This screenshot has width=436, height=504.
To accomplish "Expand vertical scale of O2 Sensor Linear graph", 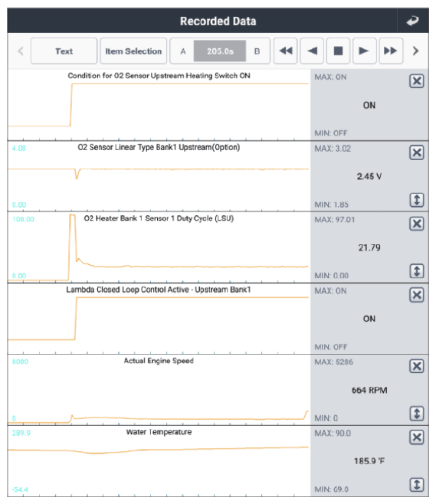I will tap(417, 200).
